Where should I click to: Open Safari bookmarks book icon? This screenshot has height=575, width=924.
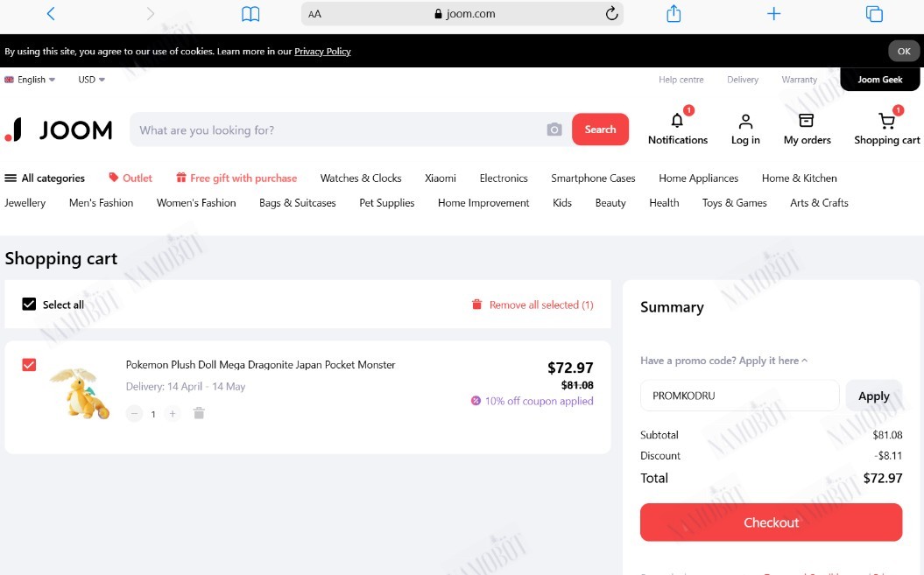click(x=250, y=13)
